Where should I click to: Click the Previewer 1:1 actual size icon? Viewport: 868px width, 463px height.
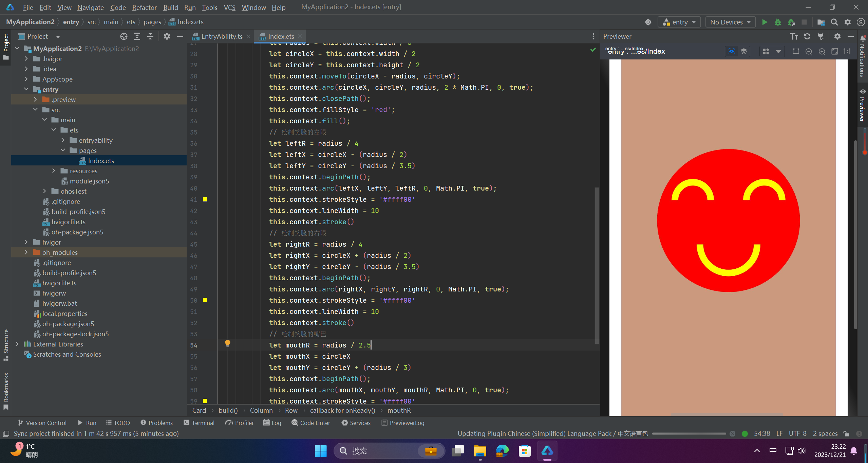pyautogui.click(x=847, y=52)
